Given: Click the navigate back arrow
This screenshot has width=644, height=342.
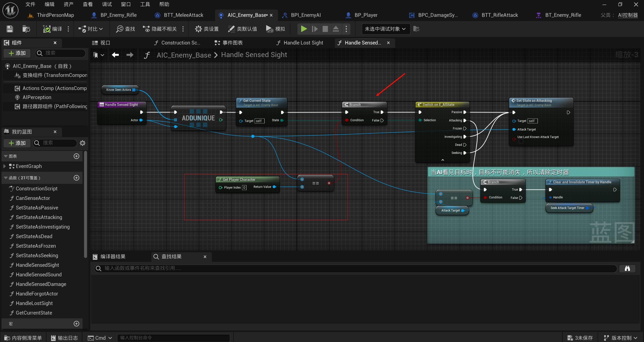Looking at the screenshot, I should coord(115,55).
